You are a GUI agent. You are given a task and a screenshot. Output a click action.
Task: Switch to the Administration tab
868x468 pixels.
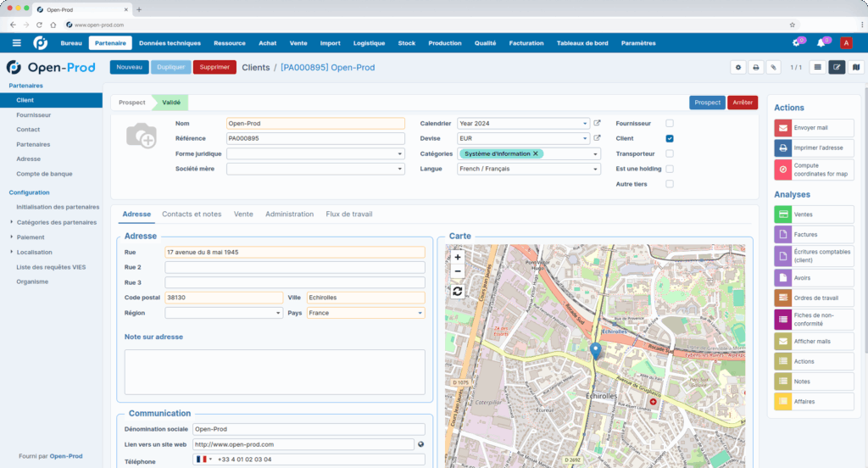point(290,214)
